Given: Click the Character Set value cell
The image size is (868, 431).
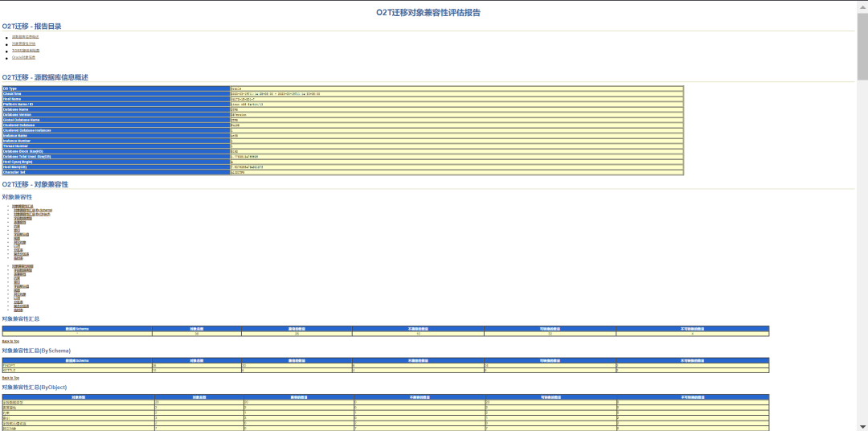Looking at the screenshot, I should (457, 172).
